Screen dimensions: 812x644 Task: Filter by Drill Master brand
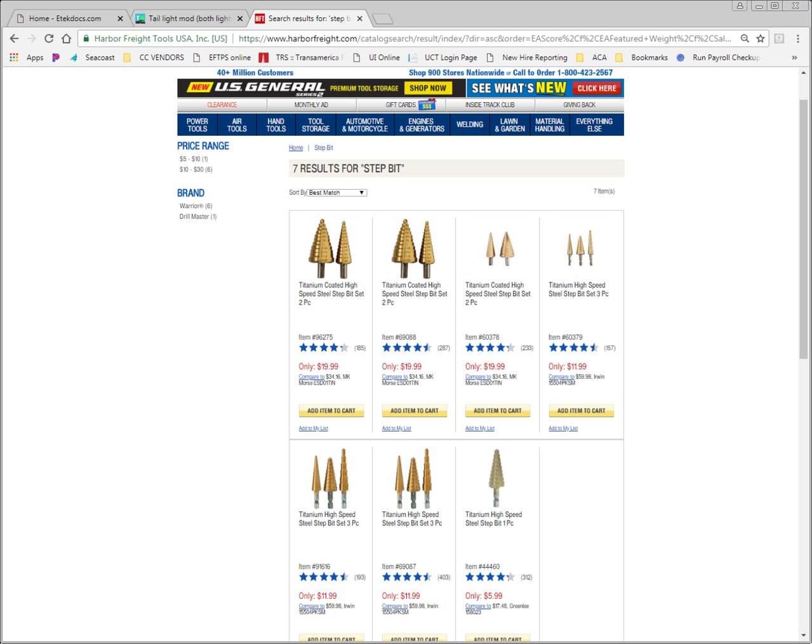198,217
